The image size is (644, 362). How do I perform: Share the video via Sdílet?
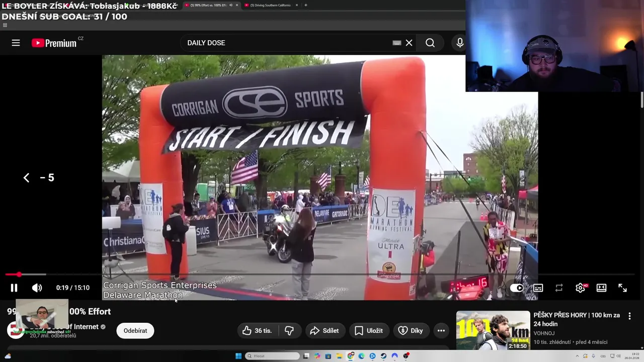[x=325, y=330]
